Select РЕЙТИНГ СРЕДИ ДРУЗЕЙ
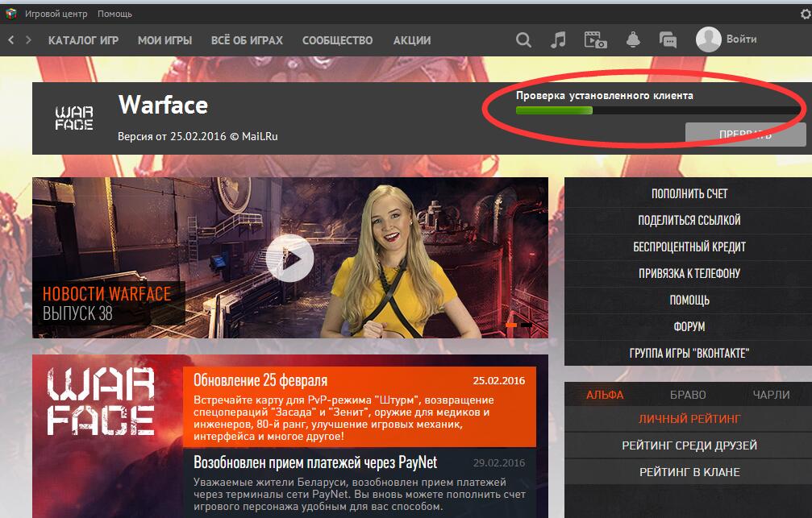812x518 pixels. pyautogui.click(x=689, y=445)
